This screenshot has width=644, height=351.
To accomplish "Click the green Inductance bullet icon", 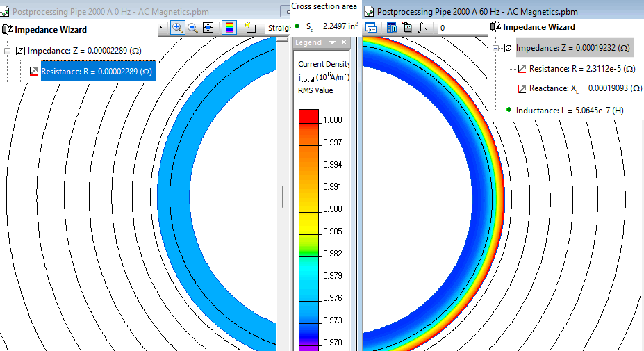I will click(x=509, y=110).
